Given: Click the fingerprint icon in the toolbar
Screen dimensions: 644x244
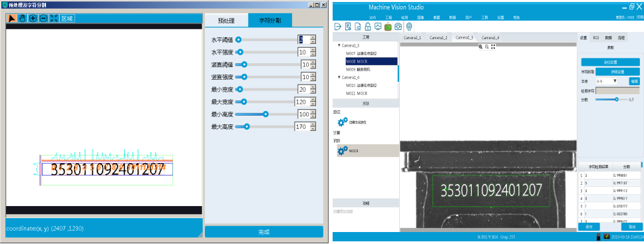Looking at the screenshot, I should tap(408, 27).
